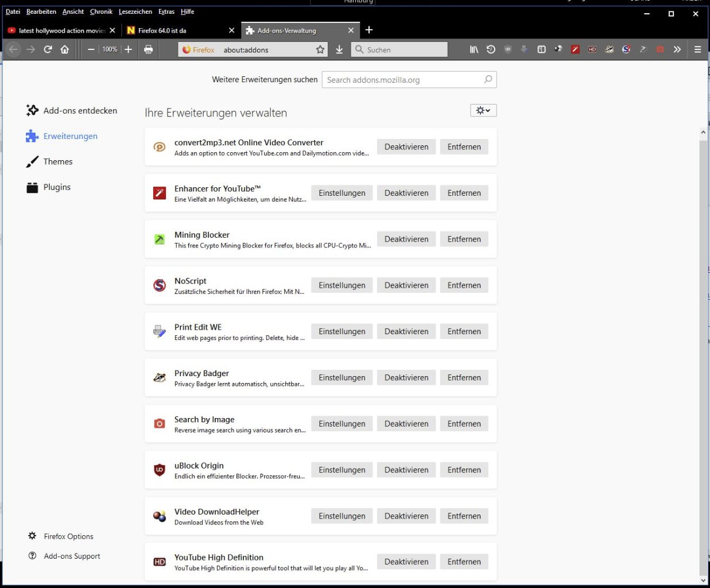Screen dimensions: 710x588
Task: Click the search magnifier in addons search
Action: (x=488, y=79)
